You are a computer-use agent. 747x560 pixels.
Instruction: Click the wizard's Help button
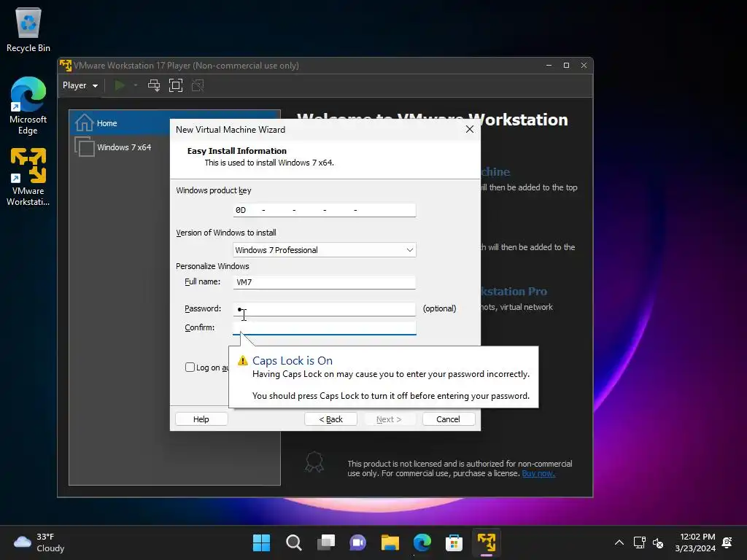[x=201, y=419]
